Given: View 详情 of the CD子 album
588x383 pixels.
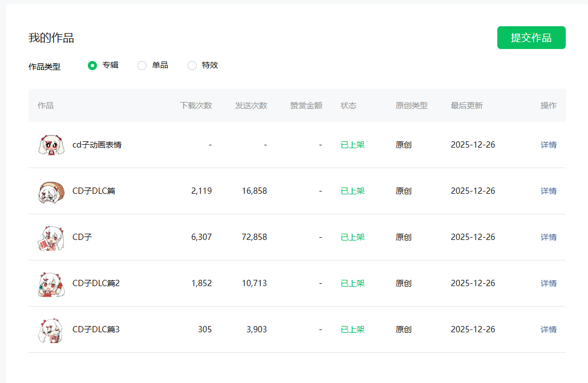Looking at the screenshot, I should [548, 237].
